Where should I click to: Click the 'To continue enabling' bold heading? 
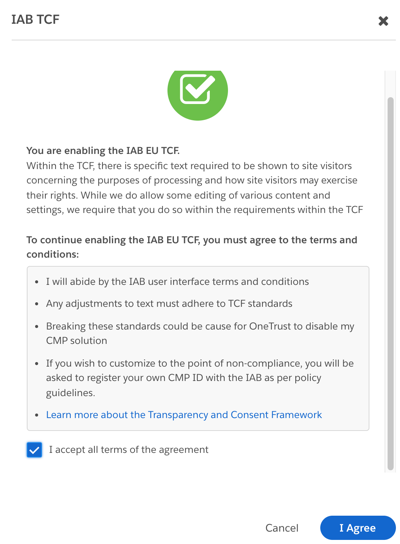coord(192,247)
